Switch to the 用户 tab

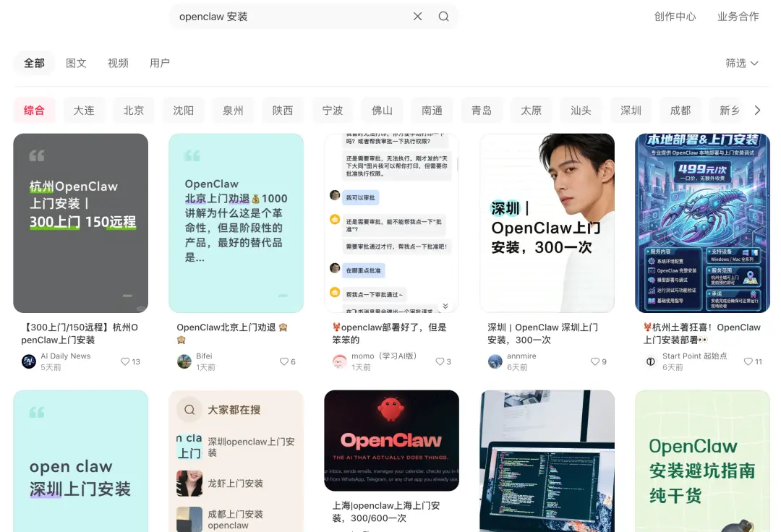click(x=160, y=63)
